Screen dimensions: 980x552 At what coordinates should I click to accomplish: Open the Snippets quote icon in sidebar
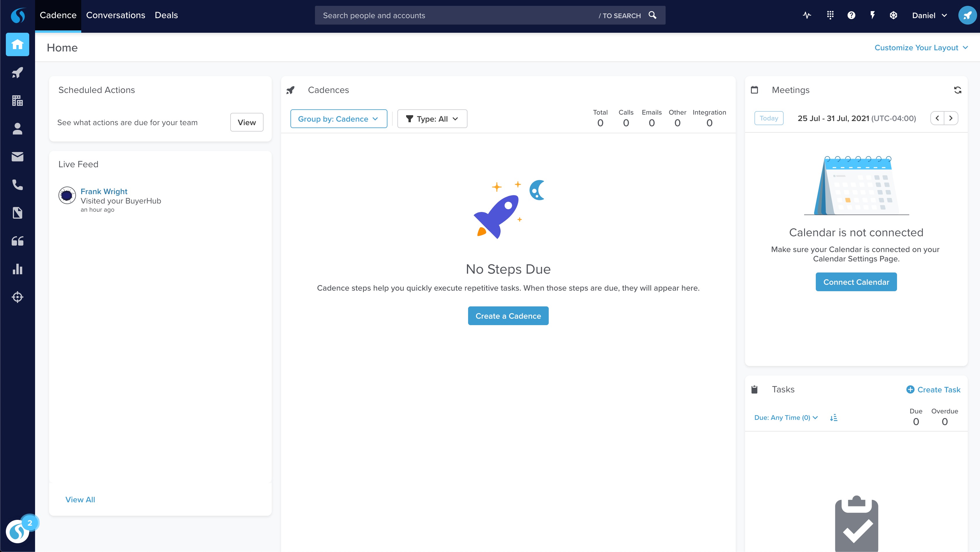tap(18, 241)
